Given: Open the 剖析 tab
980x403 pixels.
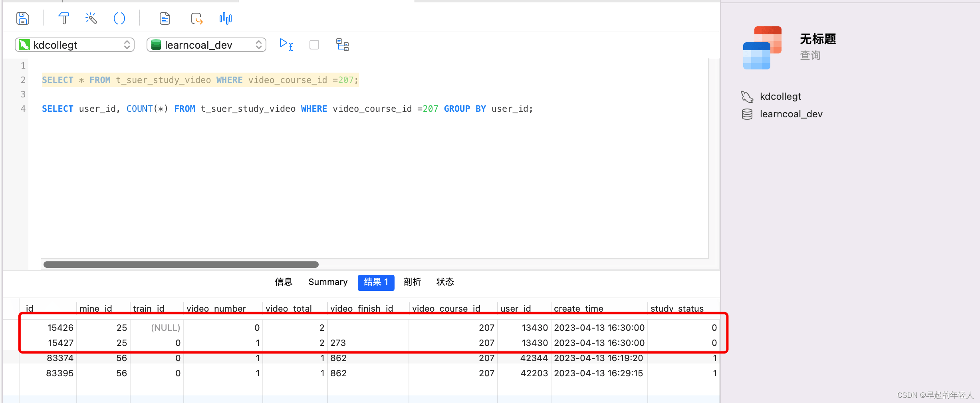Looking at the screenshot, I should tap(412, 282).
